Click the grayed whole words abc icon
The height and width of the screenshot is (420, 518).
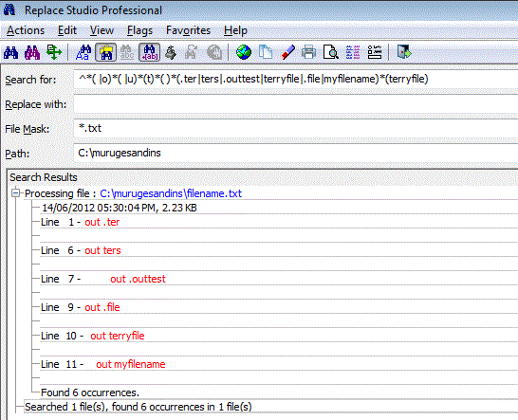pyautogui.click(x=127, y=52)
